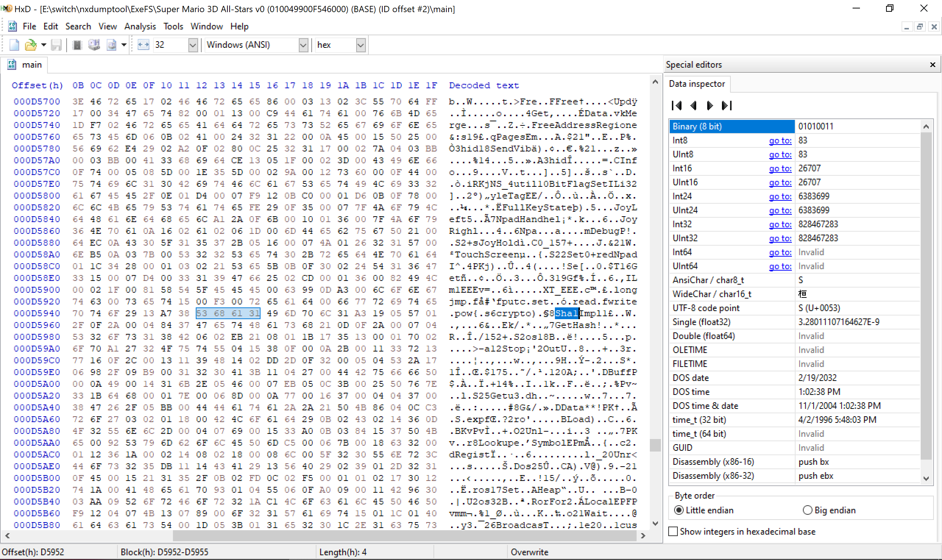Open the hex offset base dropdown

point(361,45)
